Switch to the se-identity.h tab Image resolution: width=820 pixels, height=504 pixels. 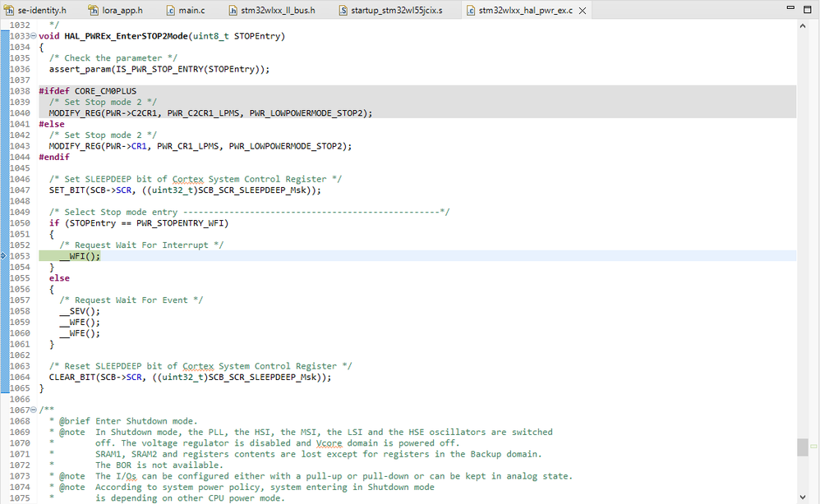(35, 10)
